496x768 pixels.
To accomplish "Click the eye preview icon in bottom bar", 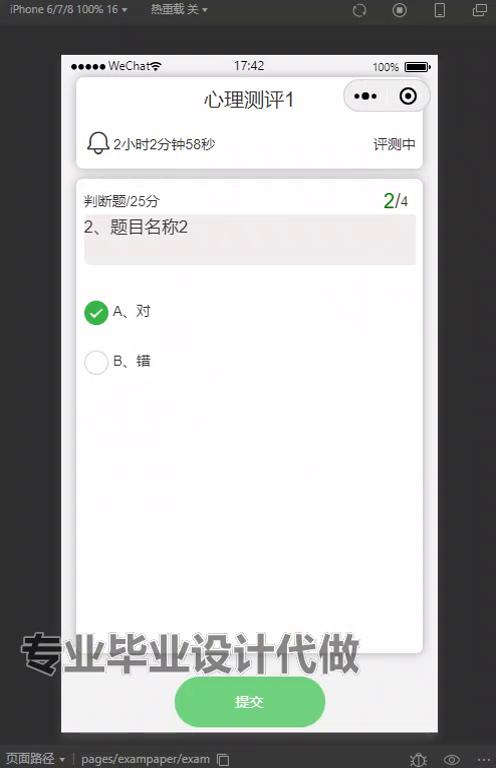I will (451, 760).
